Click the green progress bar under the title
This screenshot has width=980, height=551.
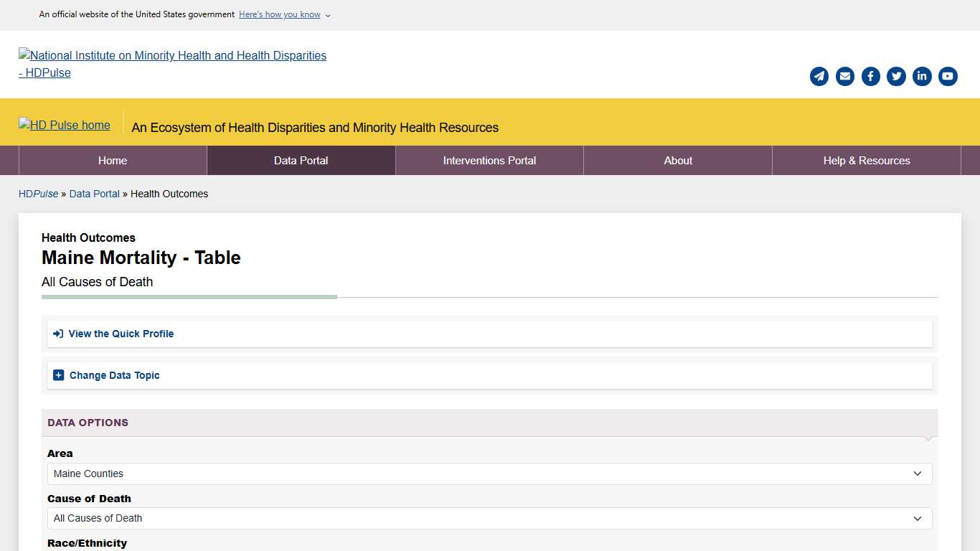[x=189, y=296]
